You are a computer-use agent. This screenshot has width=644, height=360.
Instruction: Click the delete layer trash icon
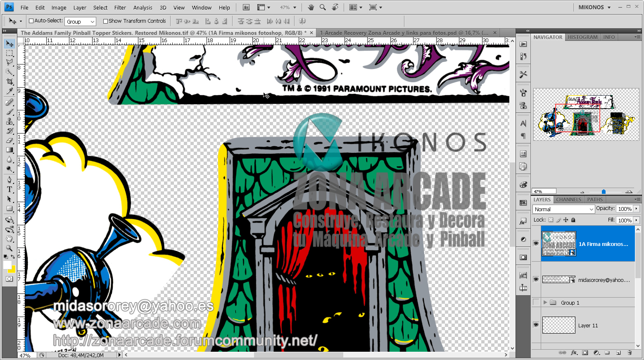tap(630, 353)
